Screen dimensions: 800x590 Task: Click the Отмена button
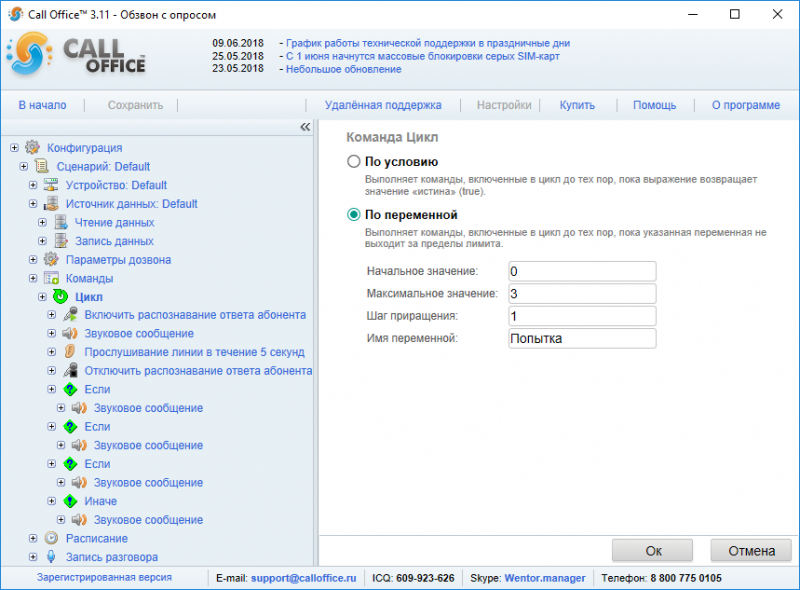(751, 551)
